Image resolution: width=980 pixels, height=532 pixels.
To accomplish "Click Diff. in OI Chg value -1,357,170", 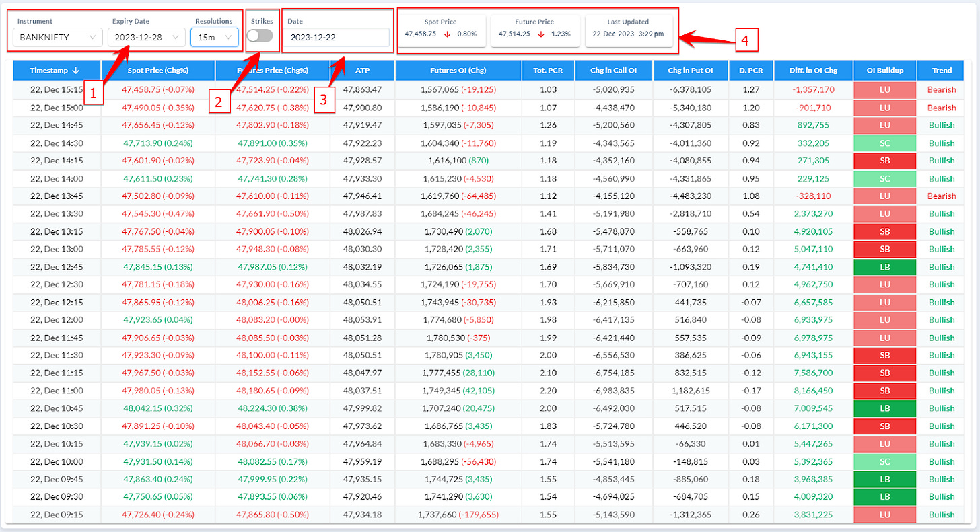I will point(812,89).
